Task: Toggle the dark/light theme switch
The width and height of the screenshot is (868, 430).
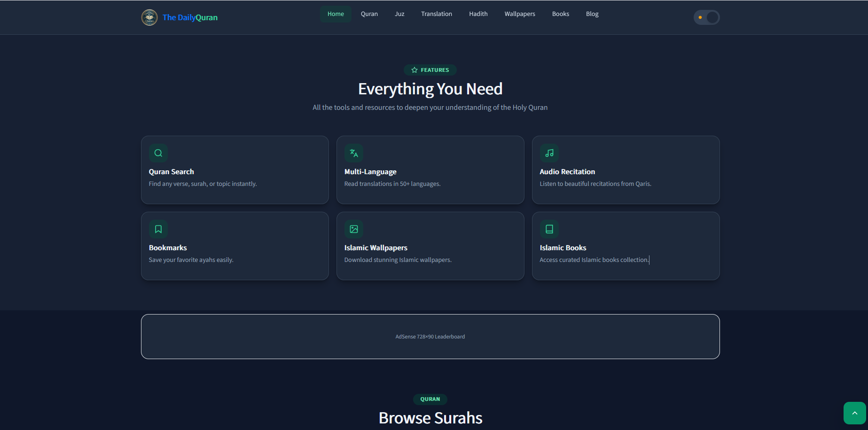Action: point(706,17)
